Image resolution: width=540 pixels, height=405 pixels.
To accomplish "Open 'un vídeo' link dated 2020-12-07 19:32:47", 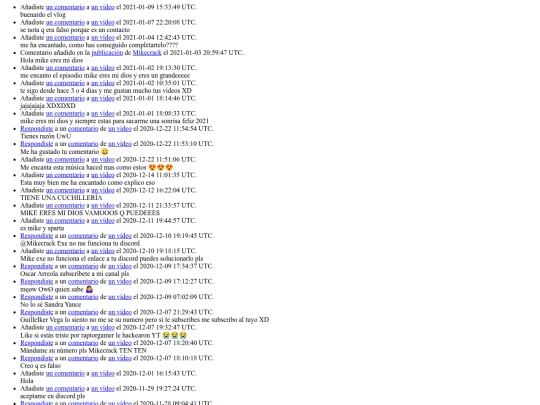I will coord(103,327).
